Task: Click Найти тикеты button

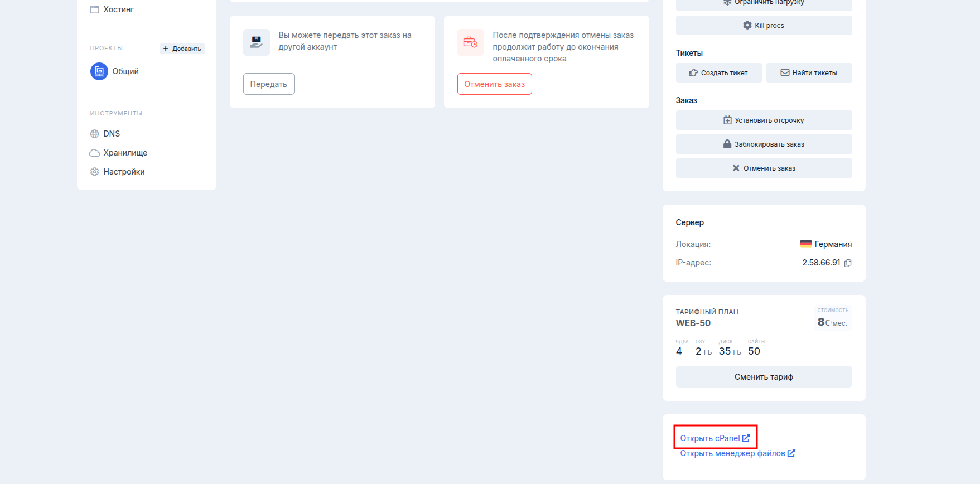Action: (x=809, y=73)
